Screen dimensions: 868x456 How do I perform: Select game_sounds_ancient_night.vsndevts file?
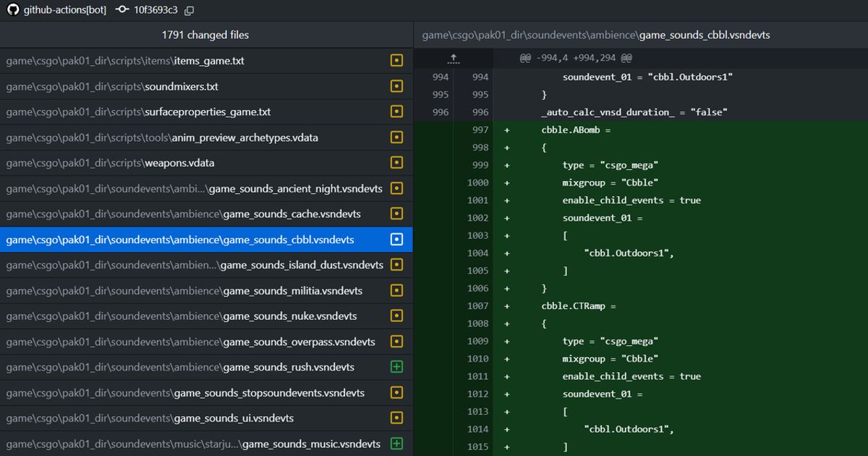point(206,188)
